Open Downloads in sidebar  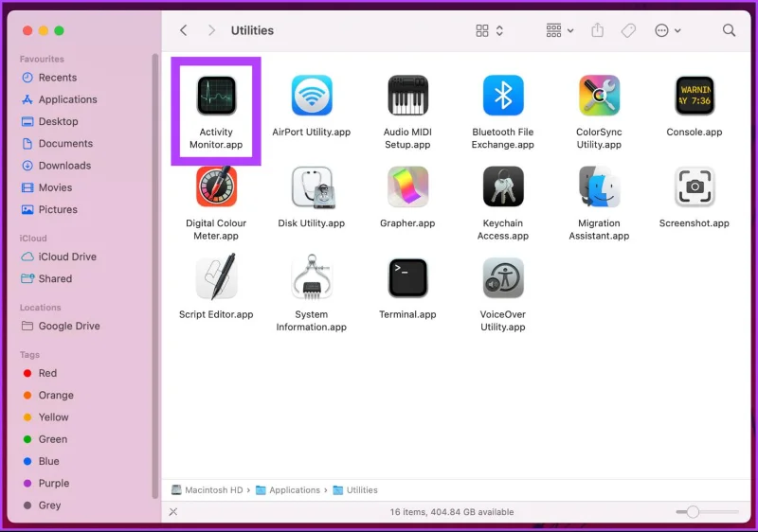pos(56,166)
